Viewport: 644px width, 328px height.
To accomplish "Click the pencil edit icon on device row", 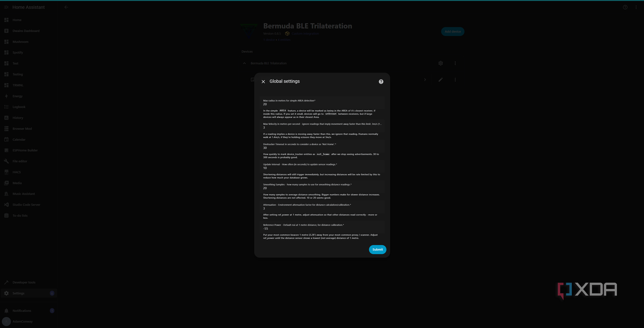I will click(x=440, y=79).
